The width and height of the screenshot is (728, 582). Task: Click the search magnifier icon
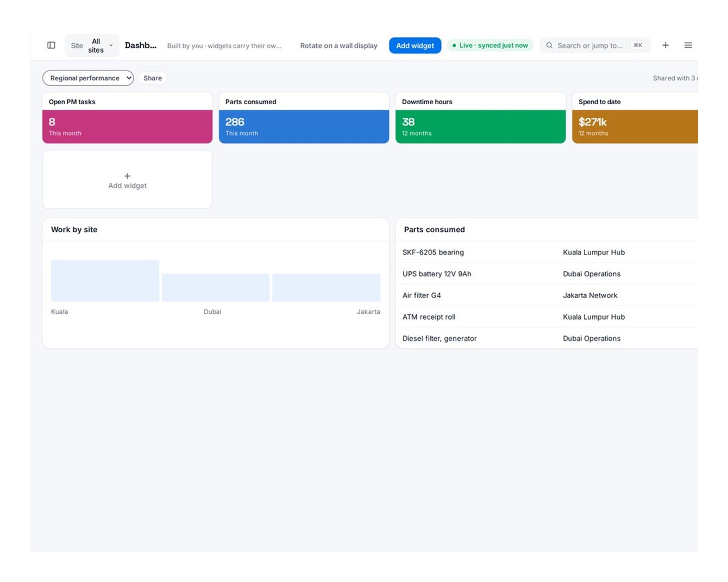[x=549, y=46]
